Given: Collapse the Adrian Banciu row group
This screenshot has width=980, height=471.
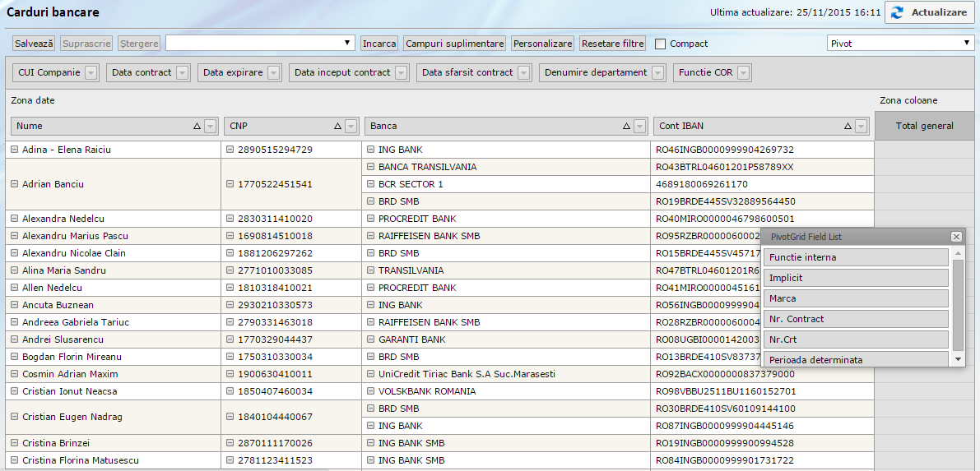Looking at the screenshot, I should click(15, 184).
